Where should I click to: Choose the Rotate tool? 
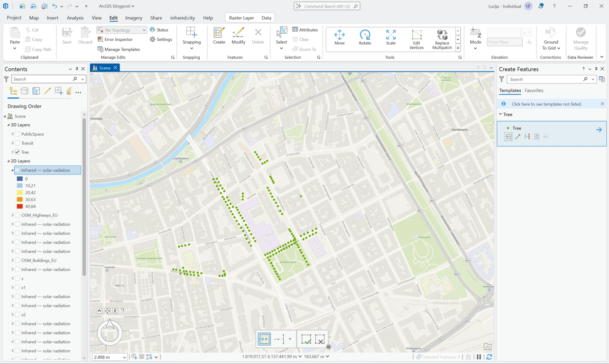(365, 37)
